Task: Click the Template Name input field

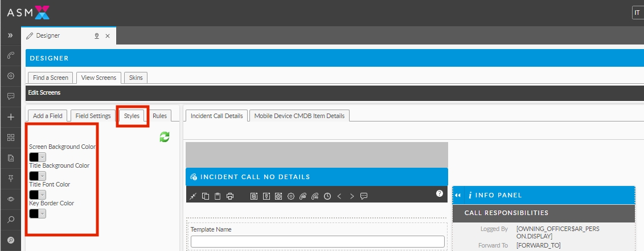Action: [x=317, y=241]
